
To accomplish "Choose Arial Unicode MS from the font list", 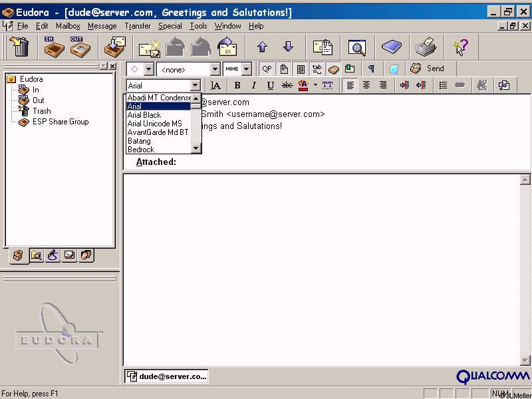I will pyautogui.click(x=158, y=124).
